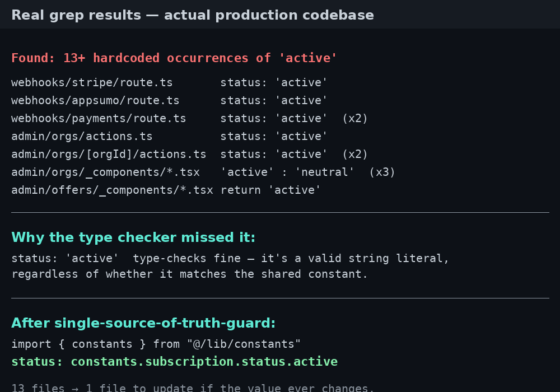Click green constants.subscription.status.active line
Screen dimensions: 560x392
[x=174, y=362]
